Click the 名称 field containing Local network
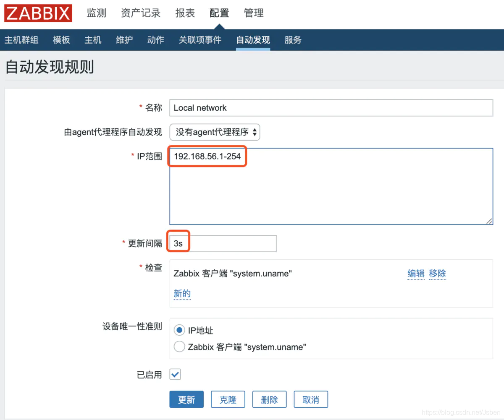Screen dimensions: 504x420 pos(331,108)
